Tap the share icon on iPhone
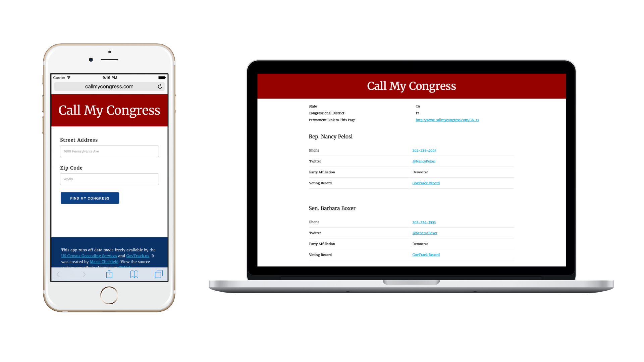The width and height of the screenshot is (644, 362). [x=109, y=274]
